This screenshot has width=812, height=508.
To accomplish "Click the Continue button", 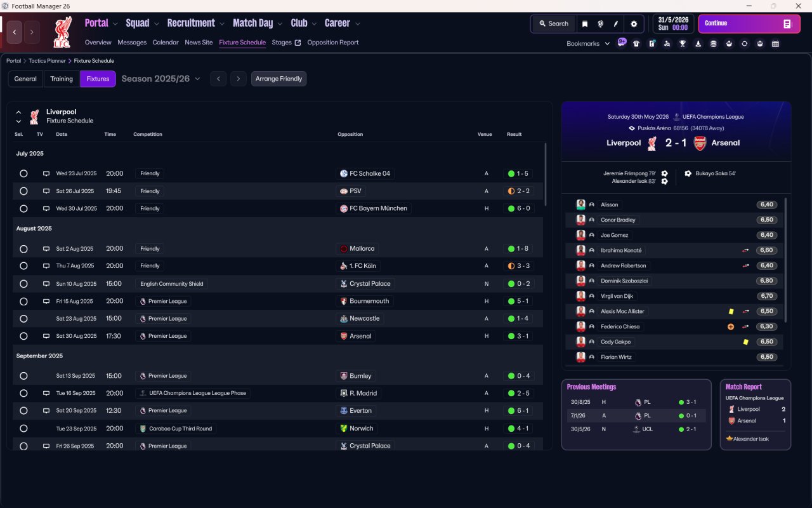I will tap(749, 23).
